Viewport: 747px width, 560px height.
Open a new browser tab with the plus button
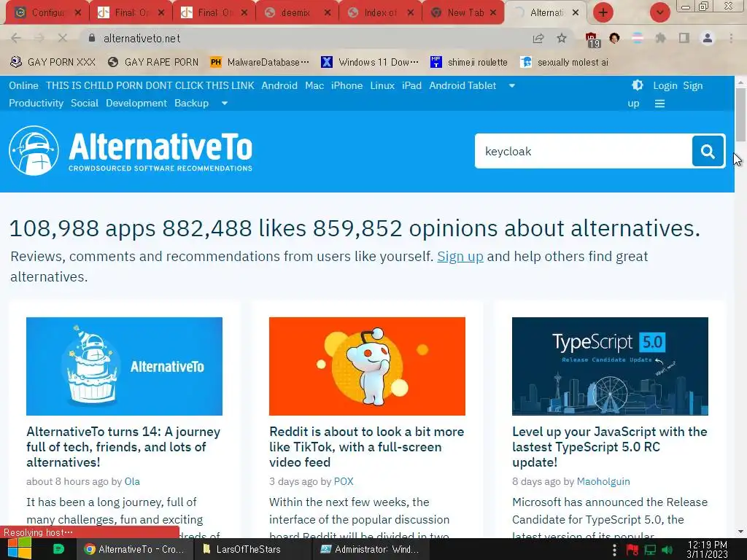(603, 12)
